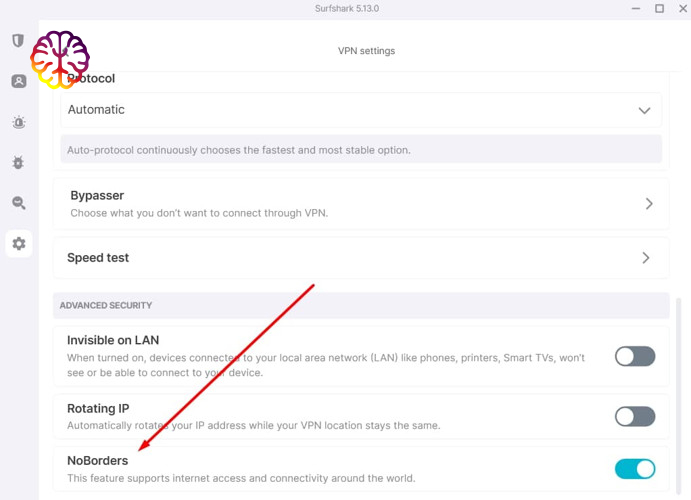Click the NoBorders feature label
Viewport: 691px width, 500px height.
[x=97, y=461]
